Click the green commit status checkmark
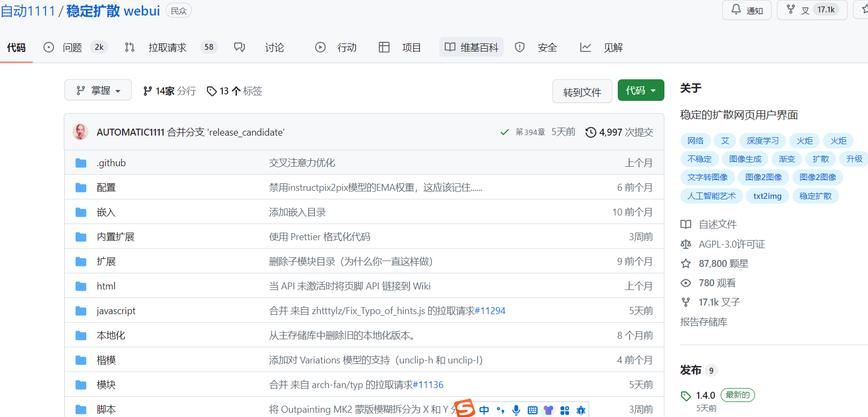This screenshot has width=868, height=417. [x=504, y=132]
